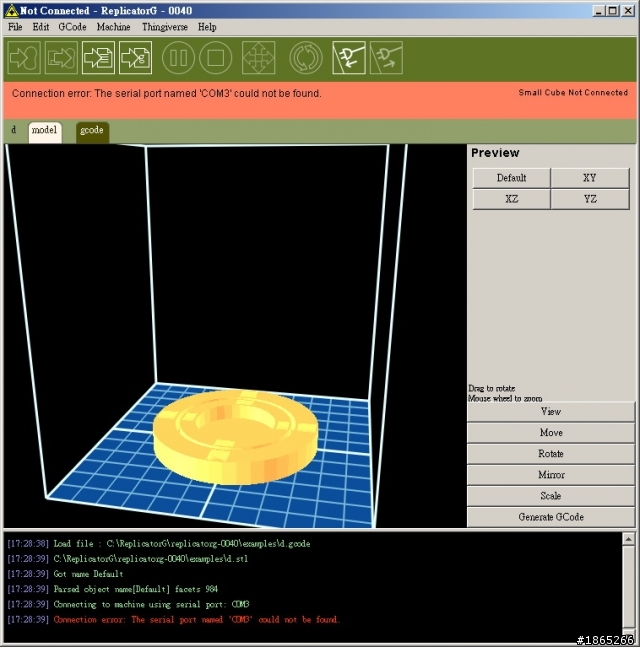Click the Connect to machine plug icon
The image size is (640, 648).
click(349, 57)
